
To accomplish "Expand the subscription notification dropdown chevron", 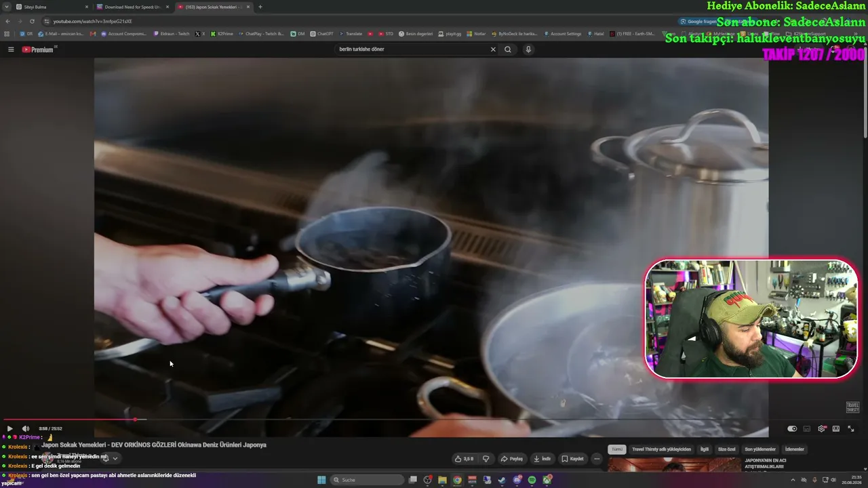I will click(115, 458).
